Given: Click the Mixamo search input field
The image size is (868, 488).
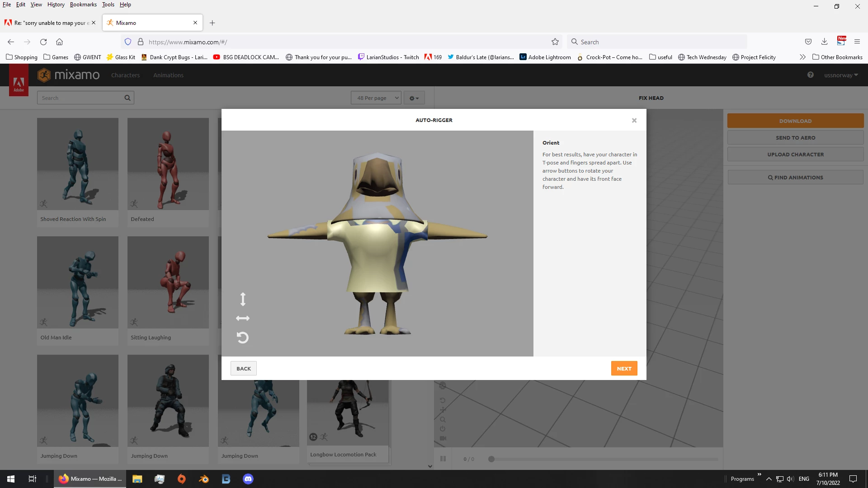Looking at the screenshot, I should click(x=81, y=98).
